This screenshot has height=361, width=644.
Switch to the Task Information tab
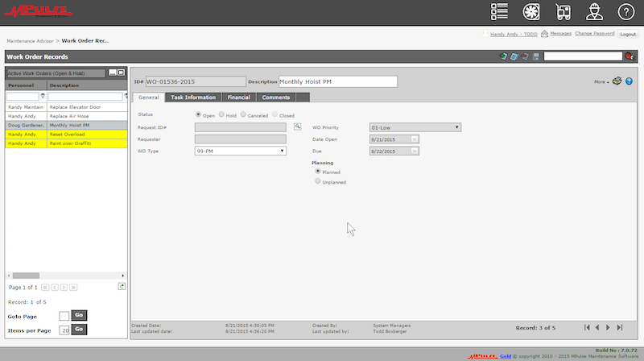(x=193, y=98)
